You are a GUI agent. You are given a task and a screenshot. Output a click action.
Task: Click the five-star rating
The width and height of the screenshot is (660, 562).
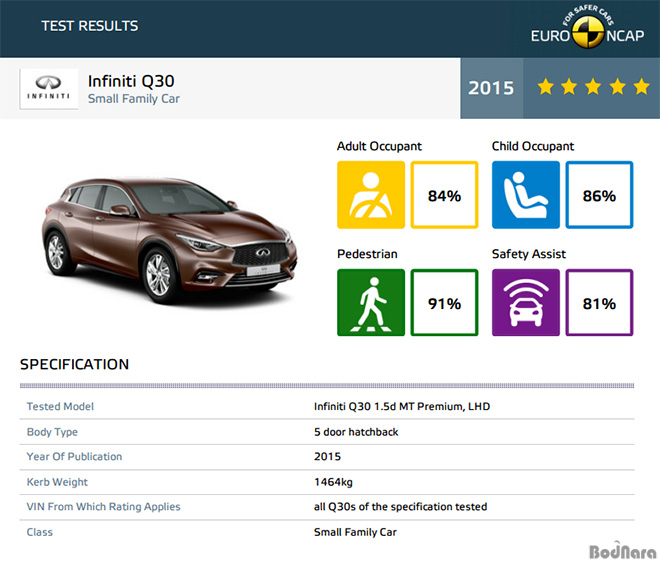[593, 87]
